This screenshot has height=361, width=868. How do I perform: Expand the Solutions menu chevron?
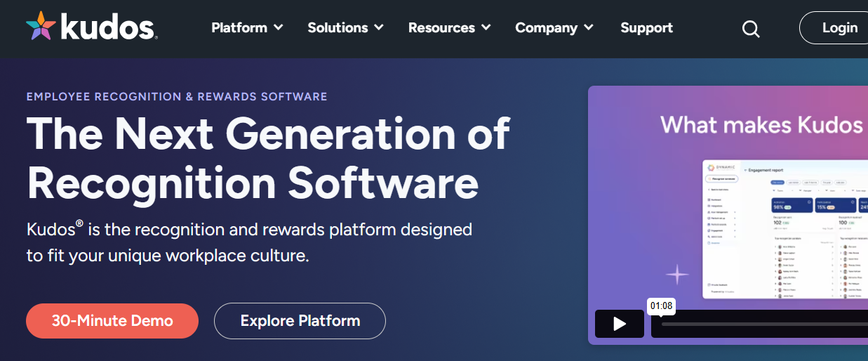[379, 27]
